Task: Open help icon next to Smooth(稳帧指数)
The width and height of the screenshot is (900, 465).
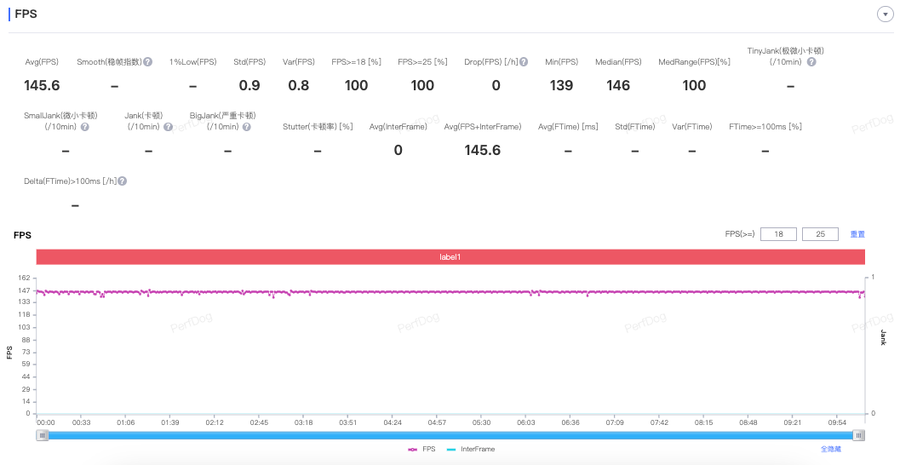Action: point(148,62)
